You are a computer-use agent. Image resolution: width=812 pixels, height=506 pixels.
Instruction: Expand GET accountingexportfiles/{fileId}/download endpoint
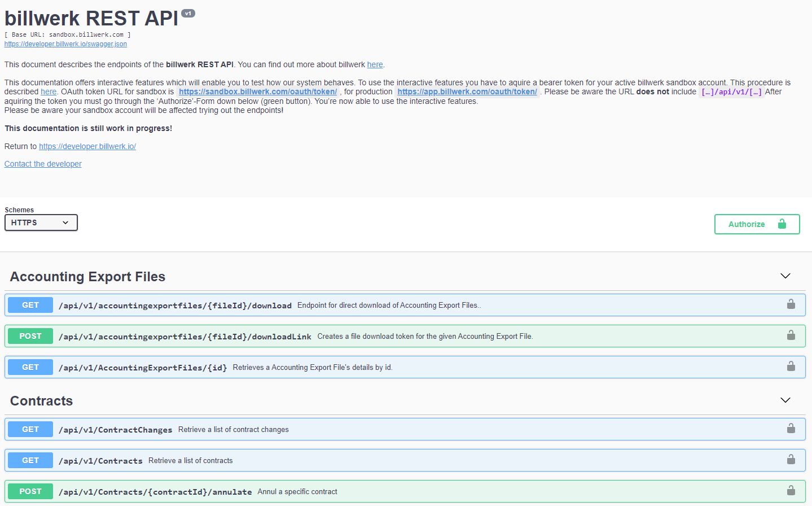405,305
